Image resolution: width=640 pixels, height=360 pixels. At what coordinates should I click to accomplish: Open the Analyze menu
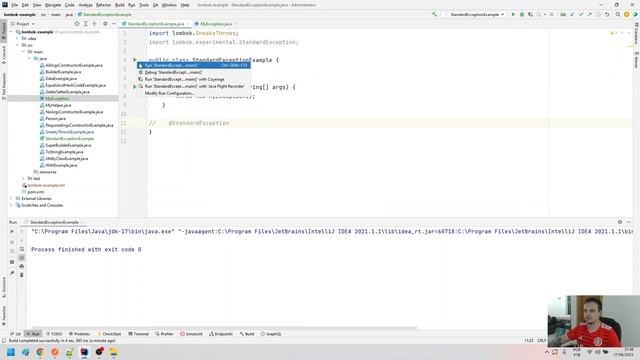(85, 5)
